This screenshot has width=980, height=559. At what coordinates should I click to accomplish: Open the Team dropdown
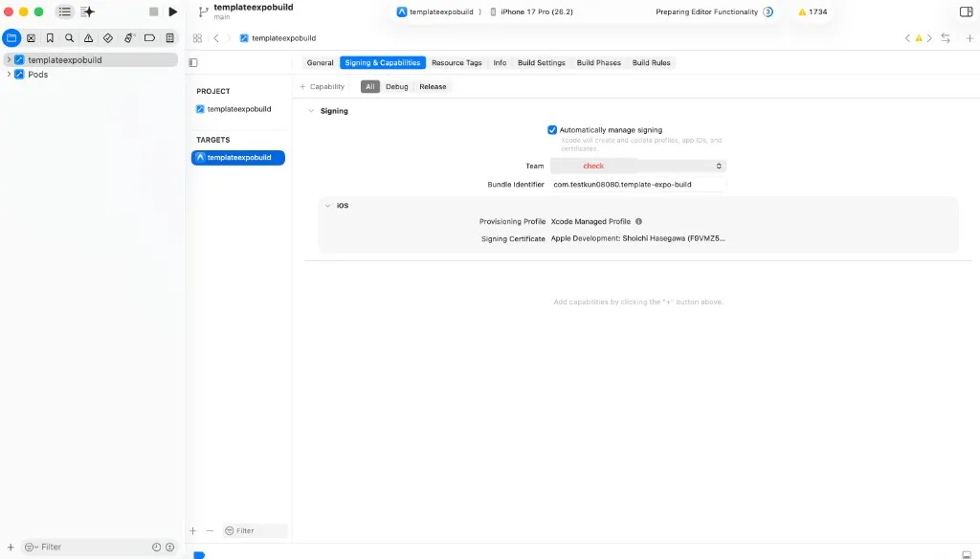point(638,166)
